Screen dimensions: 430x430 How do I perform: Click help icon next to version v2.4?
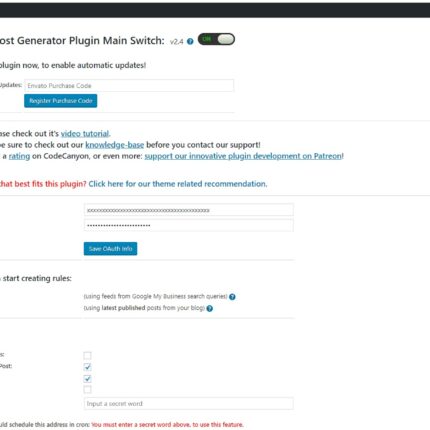click(x=190, y=41)
